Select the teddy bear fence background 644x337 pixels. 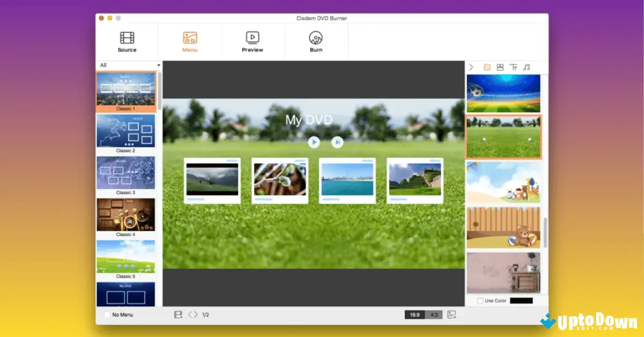tap(503, 228)
